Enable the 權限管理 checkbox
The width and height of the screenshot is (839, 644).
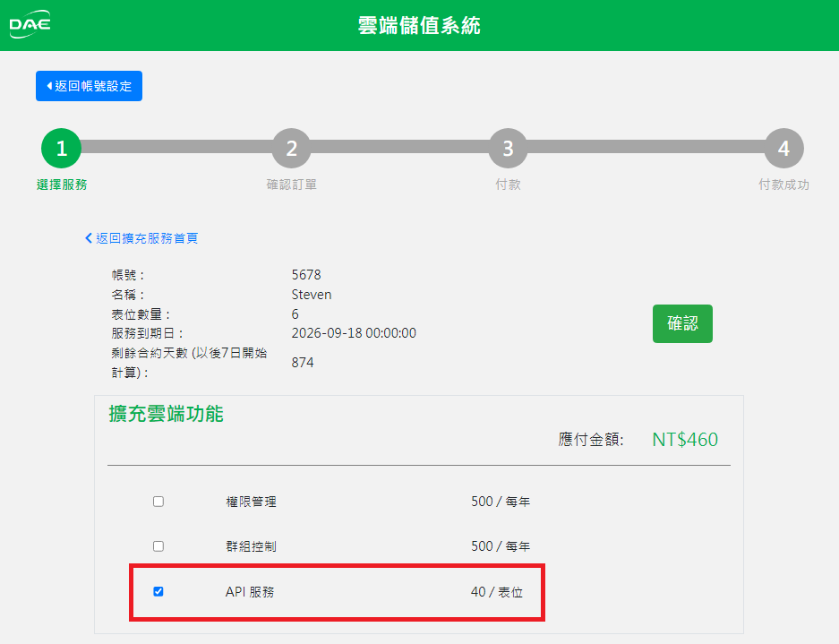click(158, 502)
